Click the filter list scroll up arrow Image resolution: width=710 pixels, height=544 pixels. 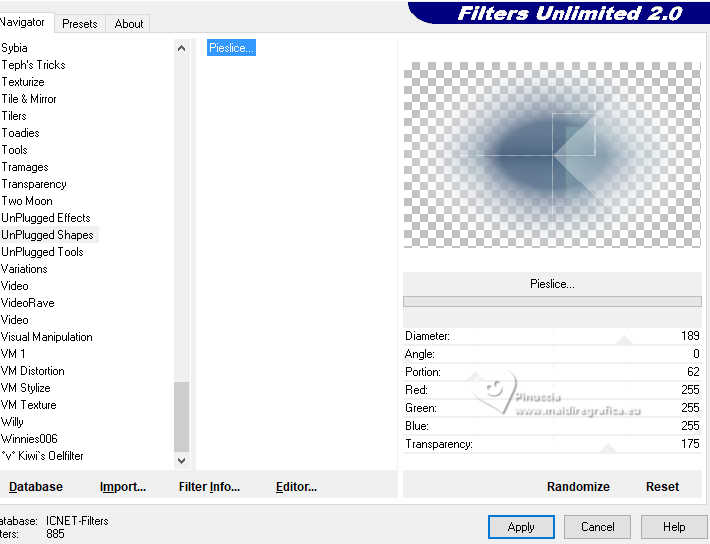(182, 48)
